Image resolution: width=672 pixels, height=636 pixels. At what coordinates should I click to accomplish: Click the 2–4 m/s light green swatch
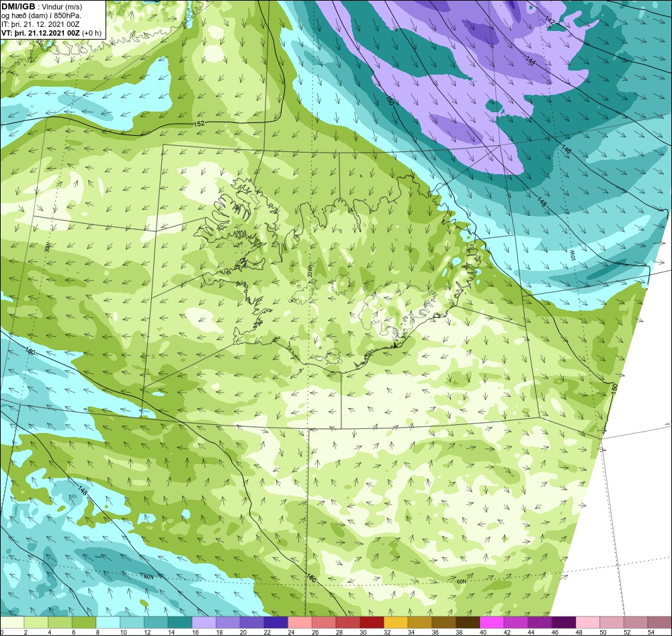coord(36,623)
